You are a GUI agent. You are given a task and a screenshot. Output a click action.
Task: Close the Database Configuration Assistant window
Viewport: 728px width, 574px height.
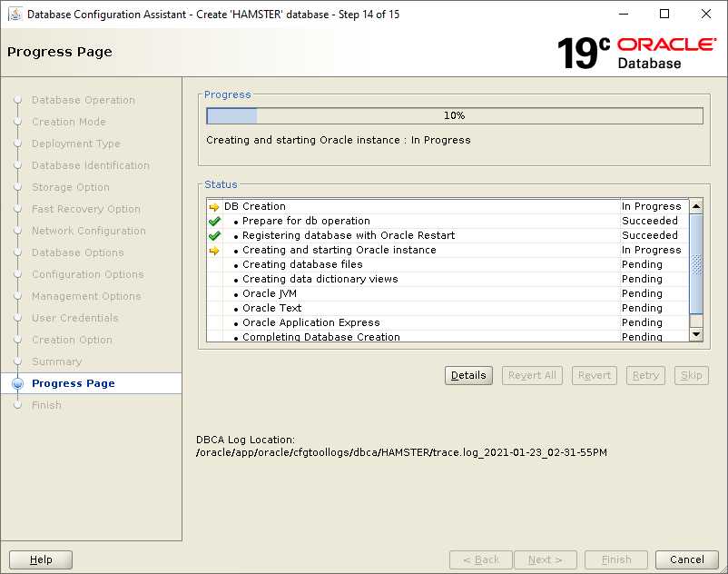point(705,14)
